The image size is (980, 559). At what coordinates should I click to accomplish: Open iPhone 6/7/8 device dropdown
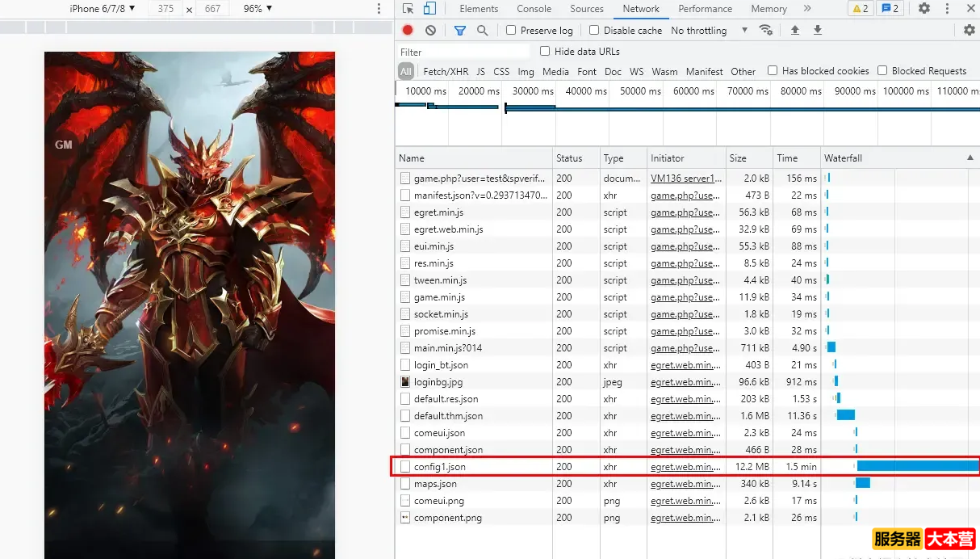click(103, 9)
